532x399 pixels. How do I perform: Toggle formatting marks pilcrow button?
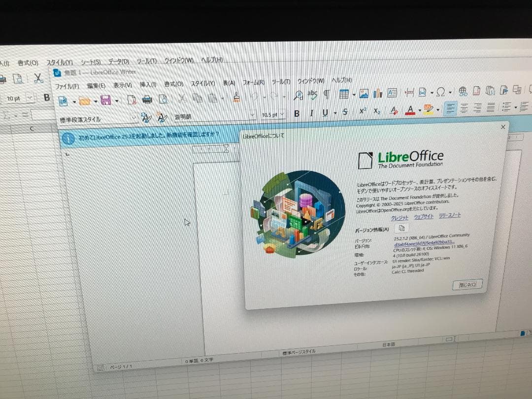(326, 94)
